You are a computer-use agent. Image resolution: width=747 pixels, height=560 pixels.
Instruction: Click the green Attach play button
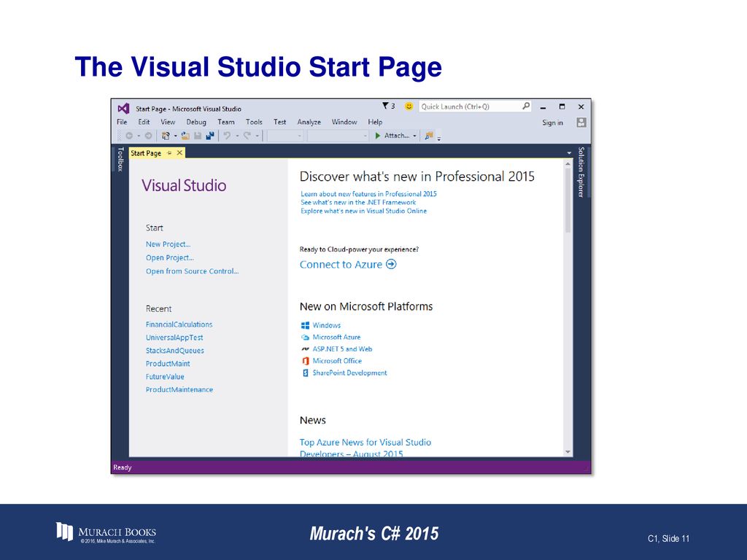(x=378, y=136)
